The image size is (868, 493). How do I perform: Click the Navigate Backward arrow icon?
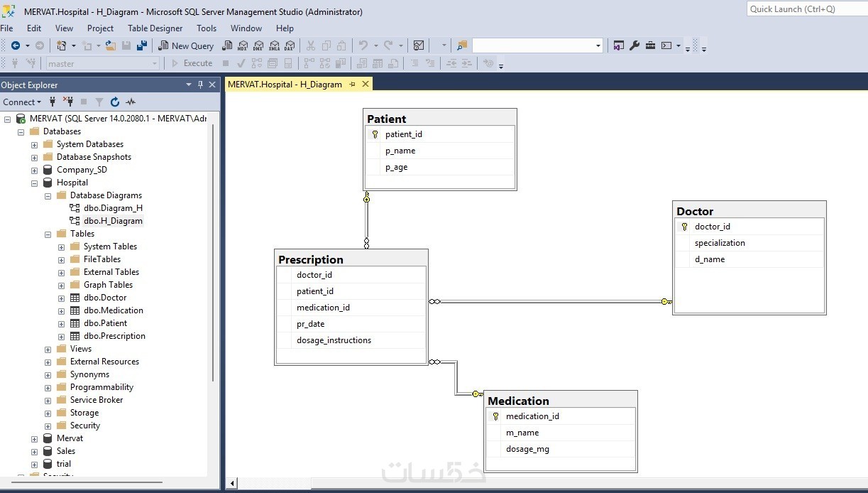pyautogui.click(x=15, y=45)
